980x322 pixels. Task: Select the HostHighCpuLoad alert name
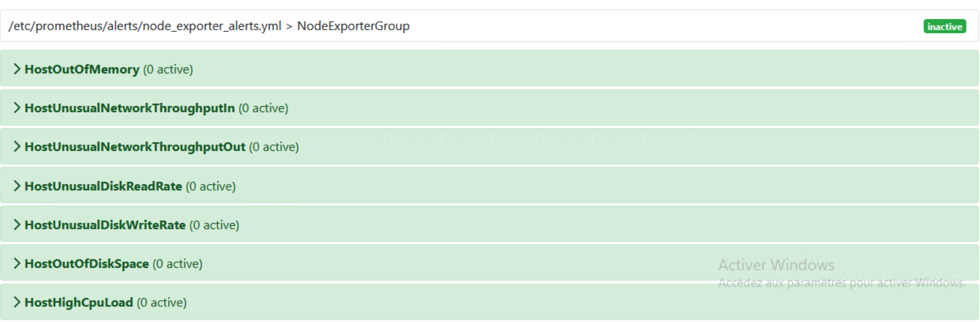[79, 303]
